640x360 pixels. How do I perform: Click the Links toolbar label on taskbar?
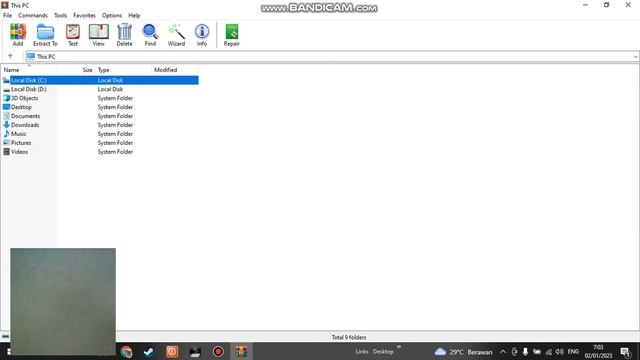[362, 351]
